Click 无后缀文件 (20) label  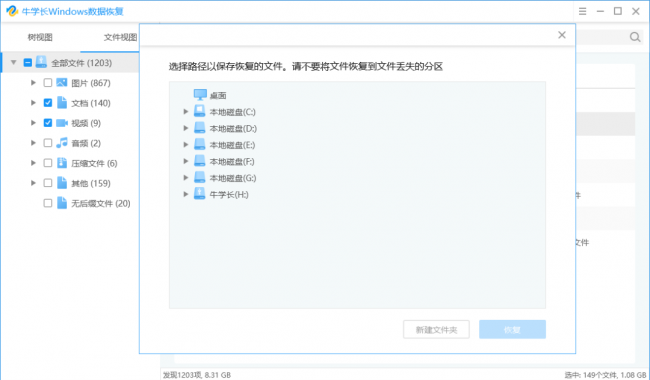(101, 203)
